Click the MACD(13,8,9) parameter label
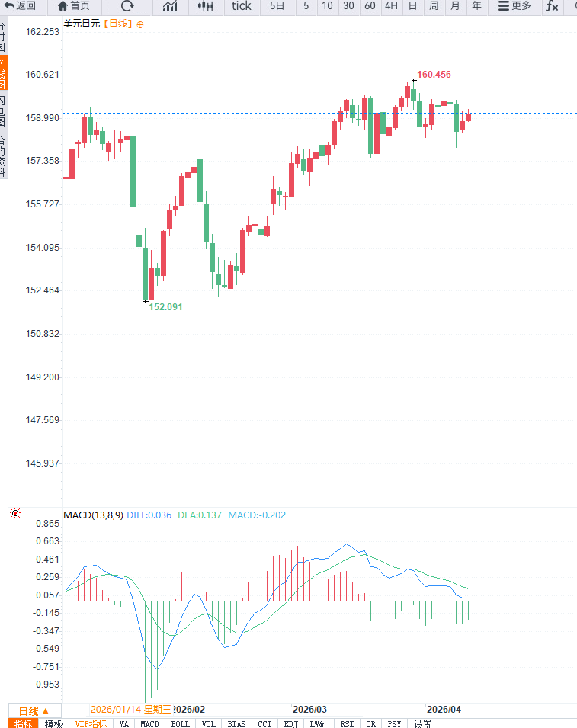This screenshot has height=728, width=577. (93, 515)
